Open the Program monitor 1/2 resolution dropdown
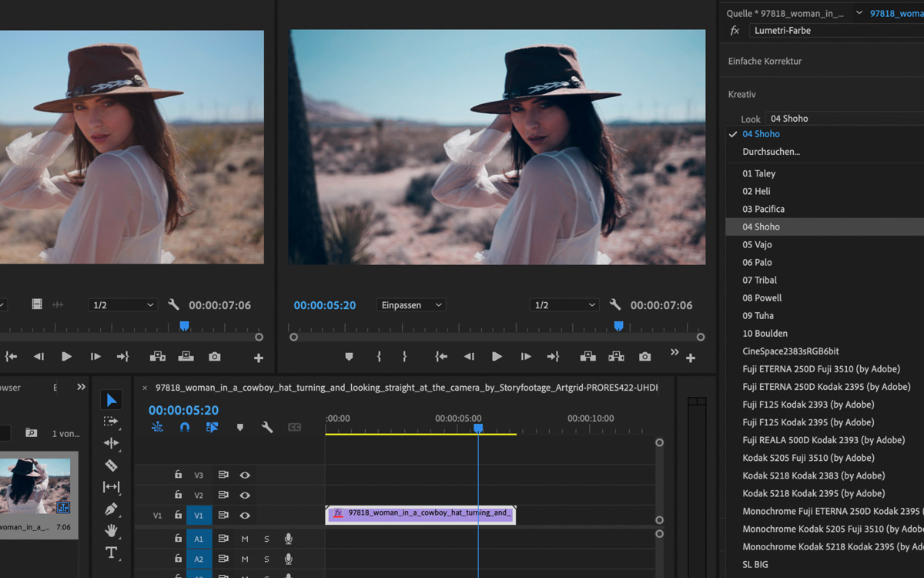 pos(564,305)
